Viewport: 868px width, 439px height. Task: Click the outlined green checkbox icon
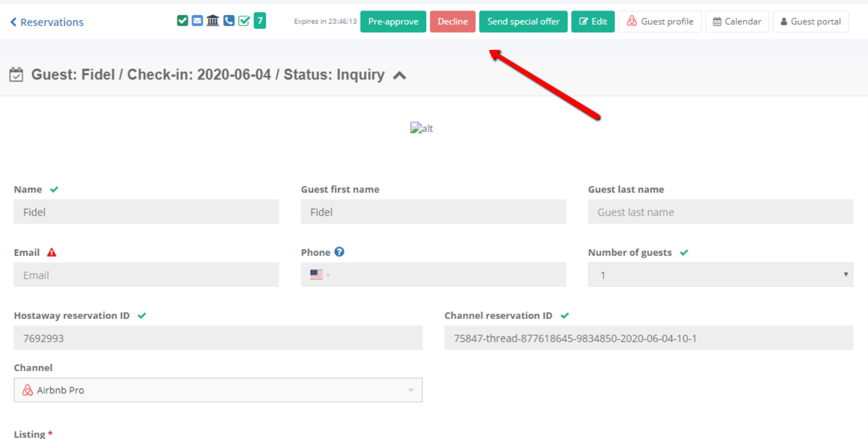click(244, 21)
